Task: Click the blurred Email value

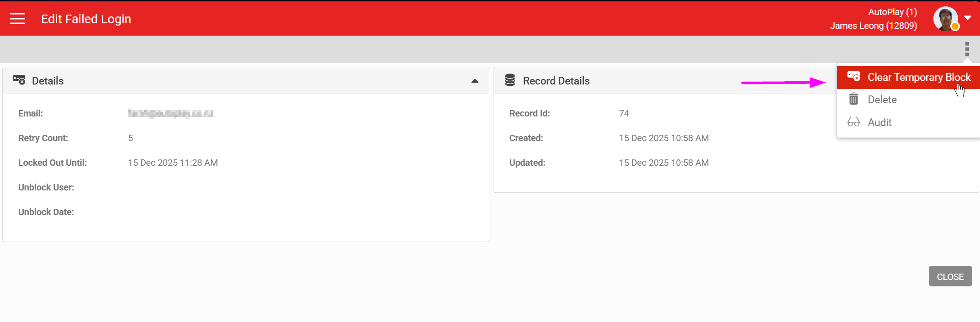Action: point(170,113)
